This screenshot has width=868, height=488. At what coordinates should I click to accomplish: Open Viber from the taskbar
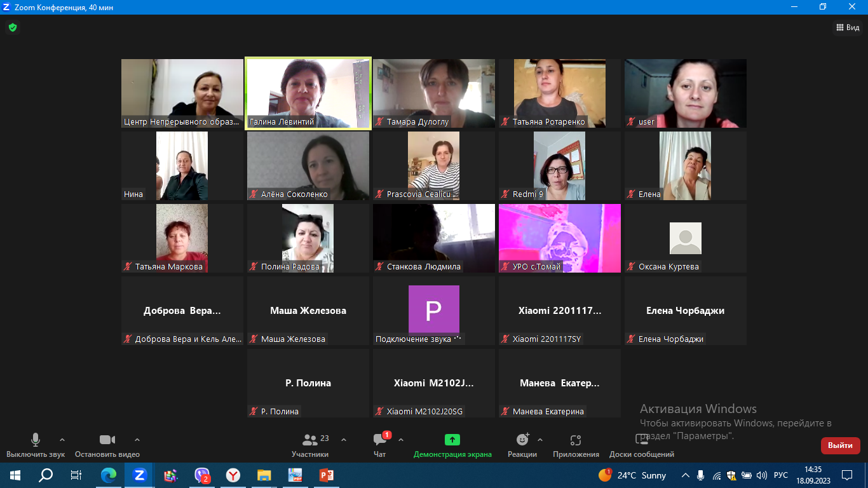pos(202,475)
